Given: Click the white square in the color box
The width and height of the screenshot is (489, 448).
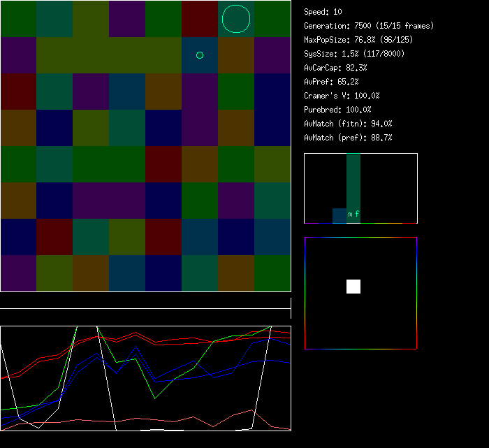Looking at the screenshot, I should click(x=353, y=287).
